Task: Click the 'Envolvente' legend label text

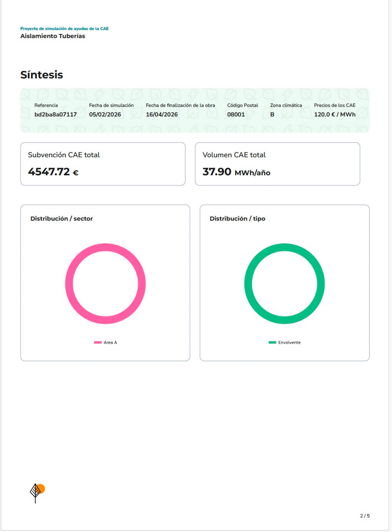Action: point(289,342)
